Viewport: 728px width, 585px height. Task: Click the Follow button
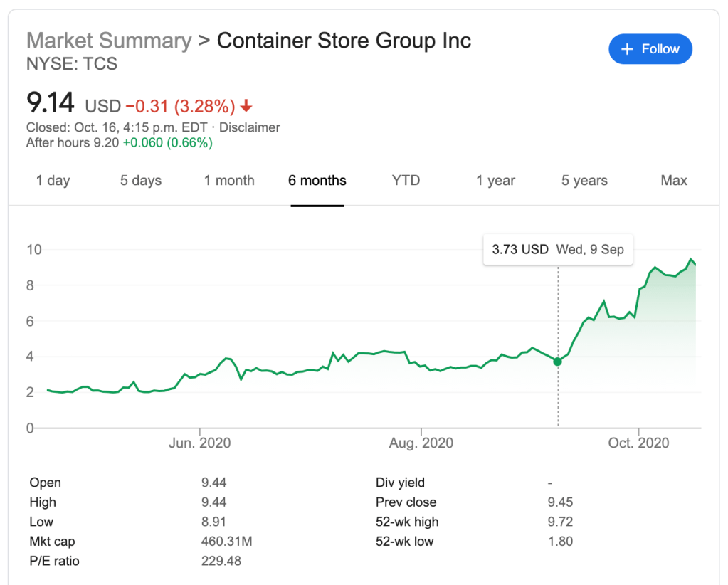point(650,49)
